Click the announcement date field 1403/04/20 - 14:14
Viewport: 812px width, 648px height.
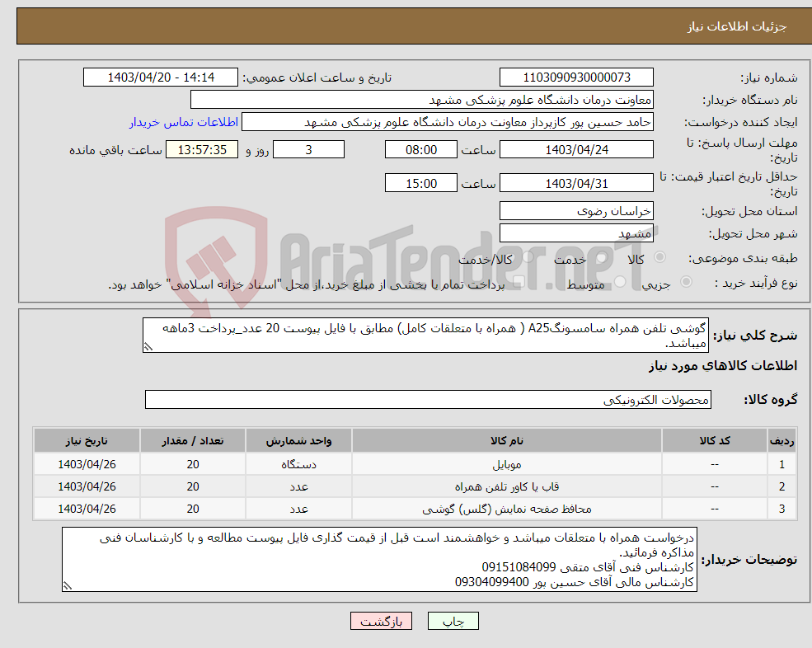(x=161, y=77)
